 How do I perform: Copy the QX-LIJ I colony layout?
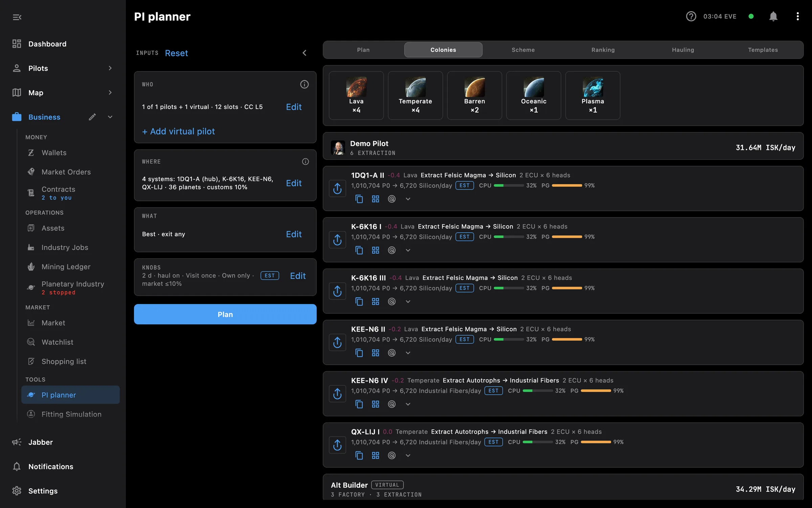coord(359,456)
